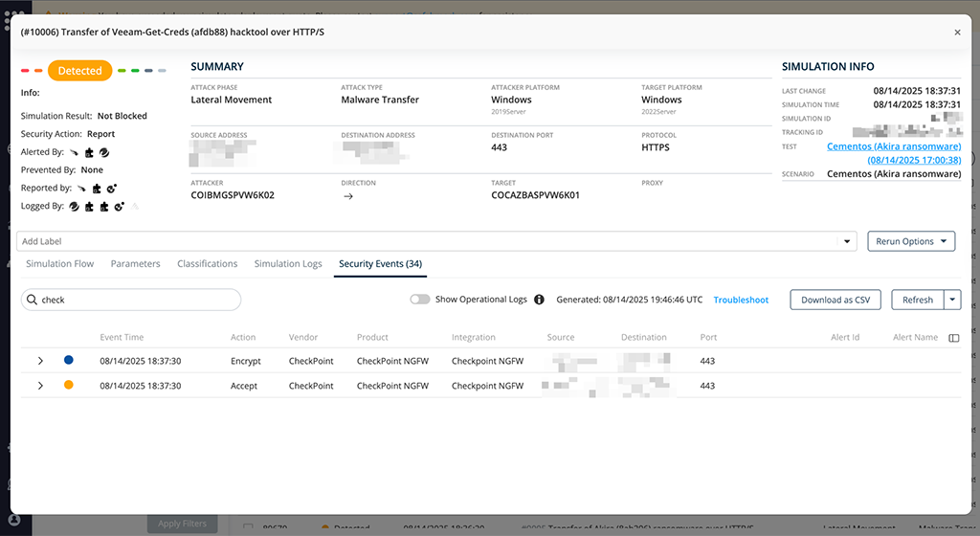This screenshot has height=536, width=980.
Task: Click the direction arrow icon in summary
Action: click(348, 196)
